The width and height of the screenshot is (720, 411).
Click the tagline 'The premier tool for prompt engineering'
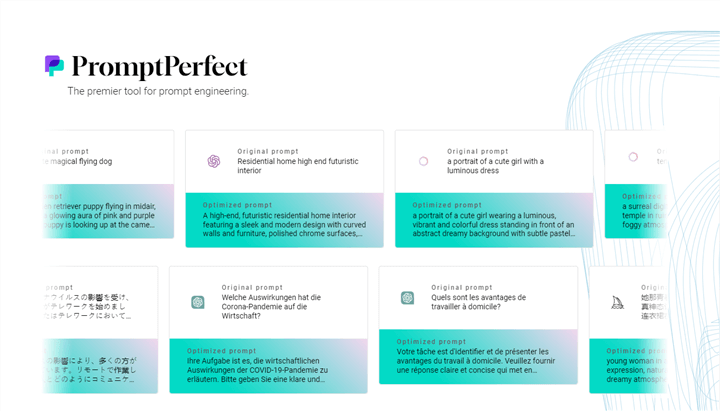(158, 91)
